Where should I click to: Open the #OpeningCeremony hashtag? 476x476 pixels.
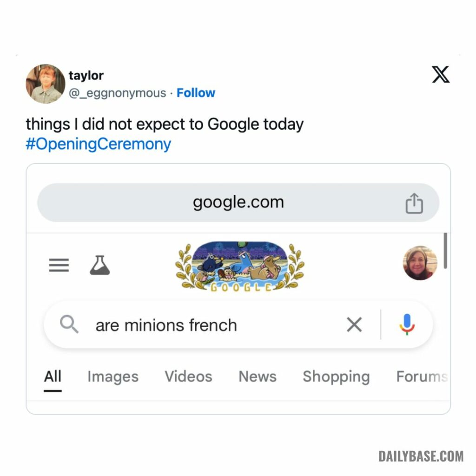point(99,144)
